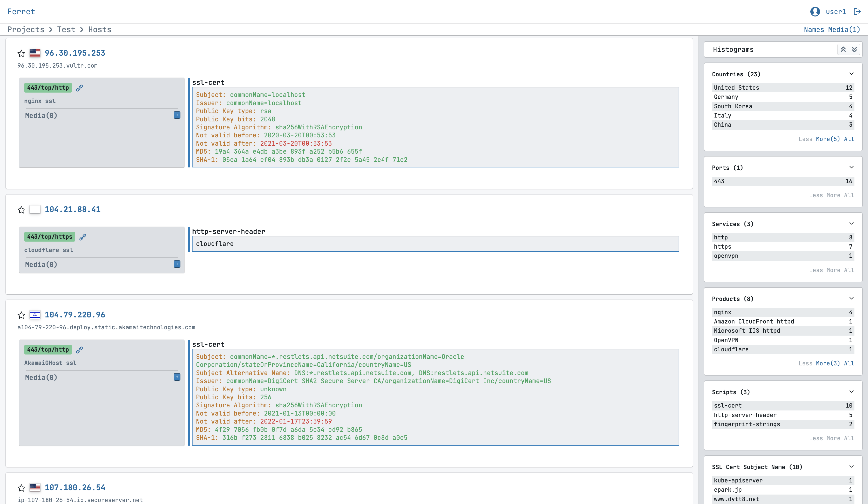The width and height of the screenshot is (868, 504).
Task: Filter by Microsoft IIS httpd product
Action: 783,331
